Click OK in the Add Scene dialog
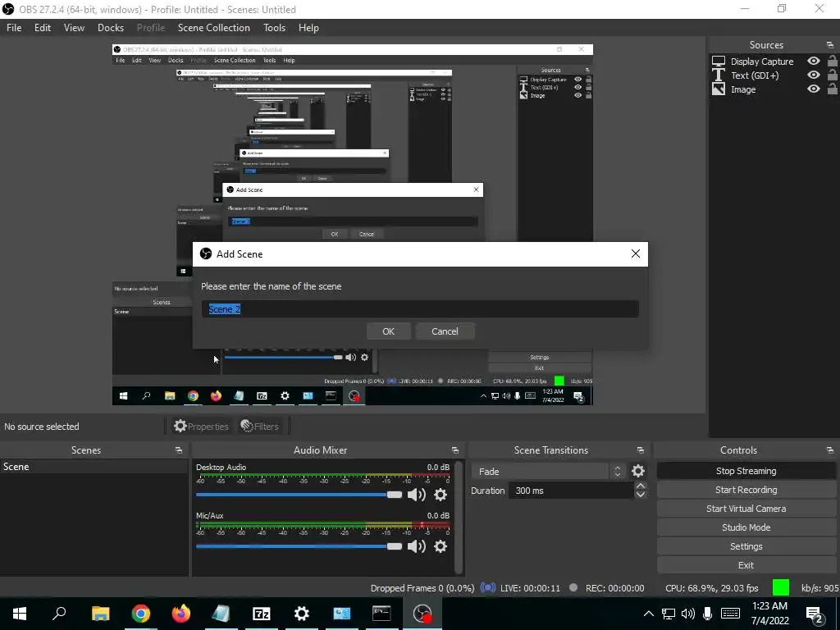This screenshot has width=840, height=630. pos(388,331)
